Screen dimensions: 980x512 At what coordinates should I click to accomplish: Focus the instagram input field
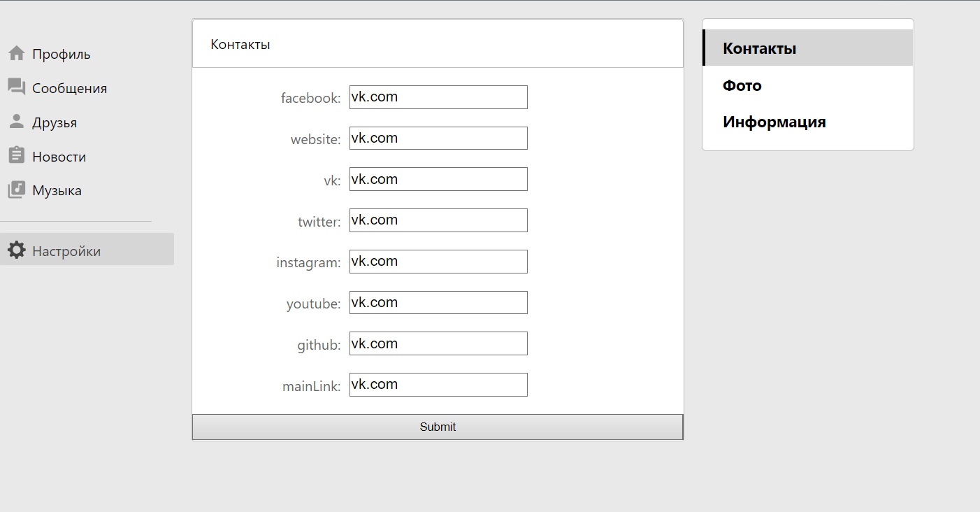pos(438,262)
